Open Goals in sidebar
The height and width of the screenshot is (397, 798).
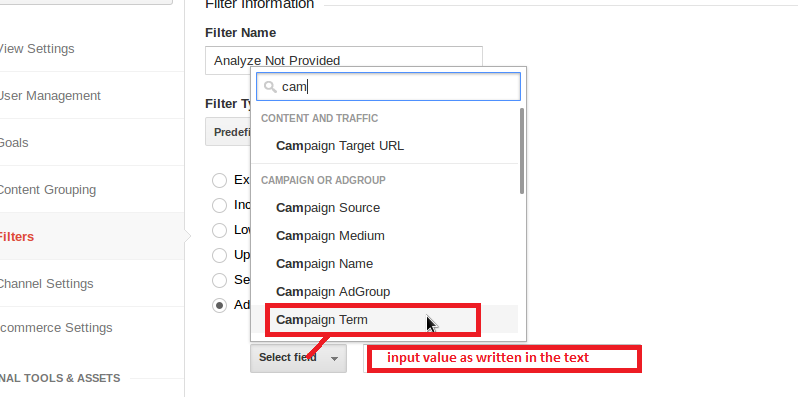tap(14, 143)
